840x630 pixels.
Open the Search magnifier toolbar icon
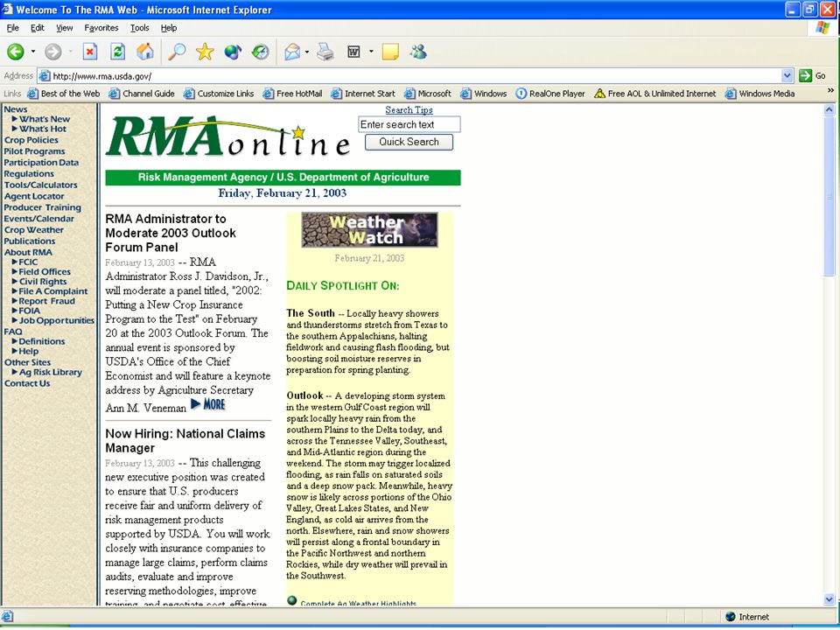(177, 52)
